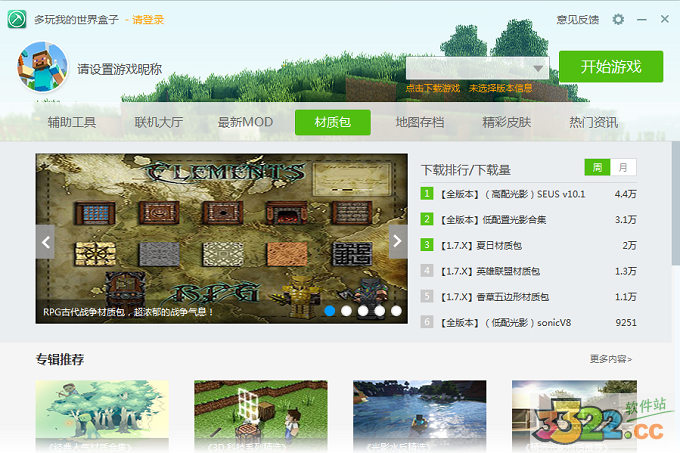Viewport: 680px width, 453px height.
Task: Show previous banner with left arrow
Action: pos(45,242)
